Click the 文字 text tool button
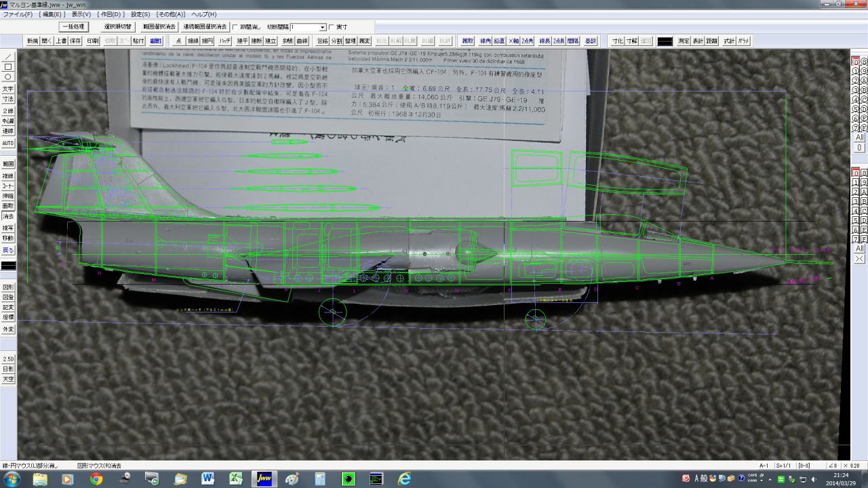This screenshot has width=868, height=488. tap(8, 89)
